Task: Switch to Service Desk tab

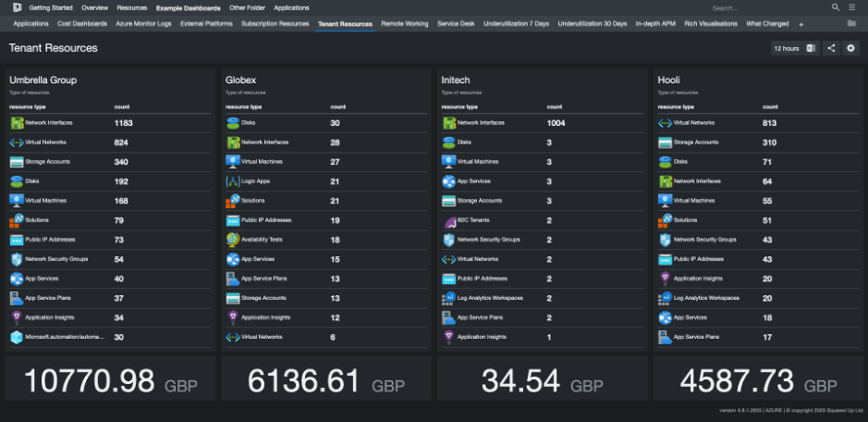Action: click(x=456, y=24)
